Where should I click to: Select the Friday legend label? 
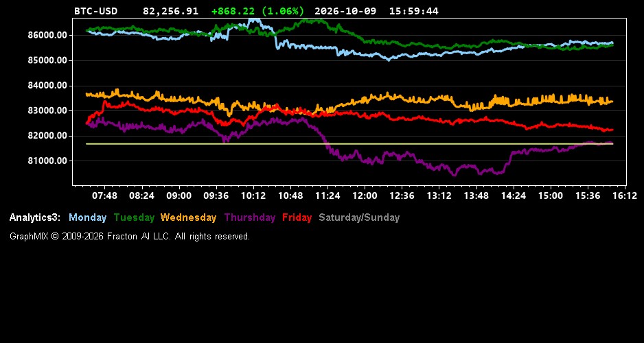(x=297, y=218)
